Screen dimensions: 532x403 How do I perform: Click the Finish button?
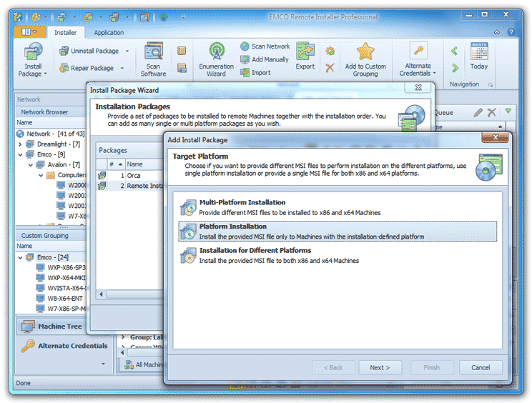click(x=432, y=367)
